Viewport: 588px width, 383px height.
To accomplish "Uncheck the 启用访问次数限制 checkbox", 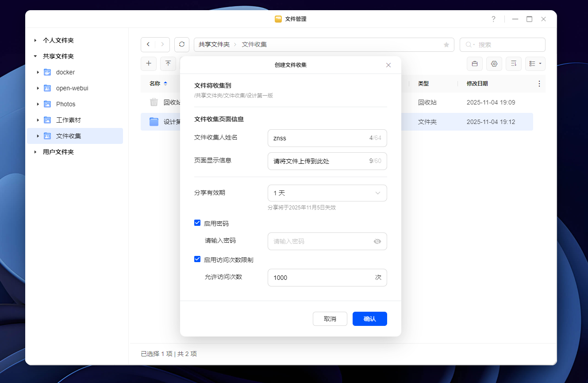I will [198, 259].
